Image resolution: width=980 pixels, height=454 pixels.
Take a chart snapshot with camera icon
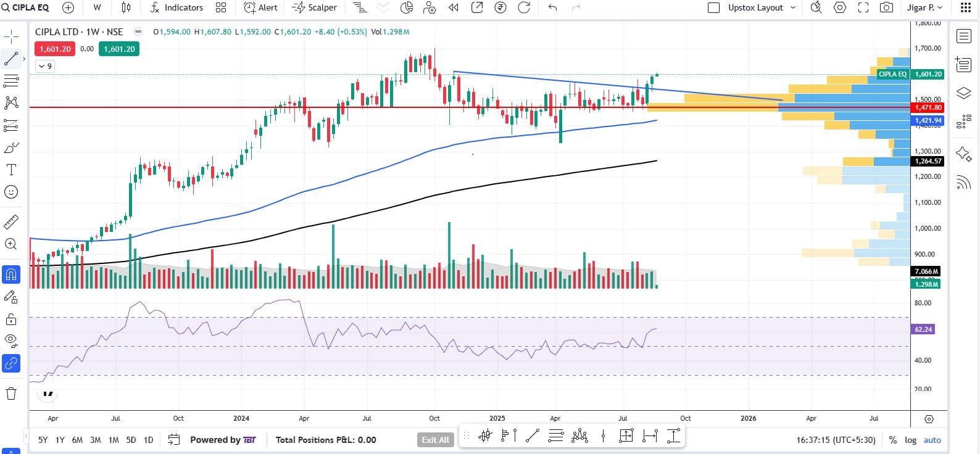[886, 7]
